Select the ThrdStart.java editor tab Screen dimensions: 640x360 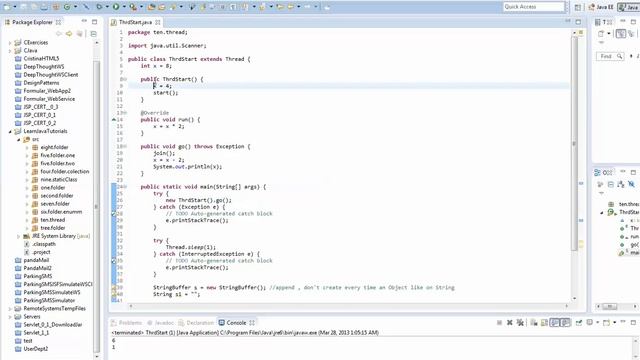coord(135,22)
